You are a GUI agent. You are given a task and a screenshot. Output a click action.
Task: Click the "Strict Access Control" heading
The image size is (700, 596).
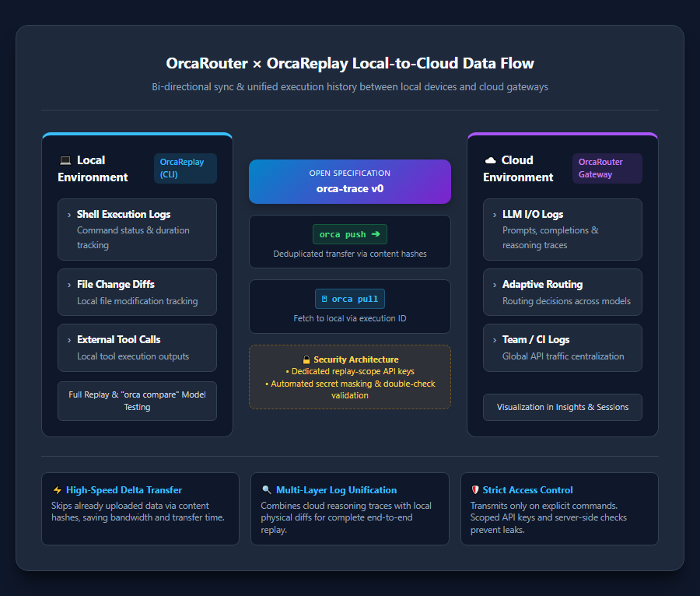(527, 490)
